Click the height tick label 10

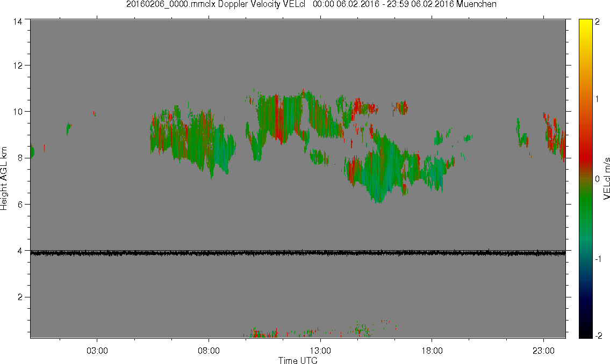(x=18, y=112)
